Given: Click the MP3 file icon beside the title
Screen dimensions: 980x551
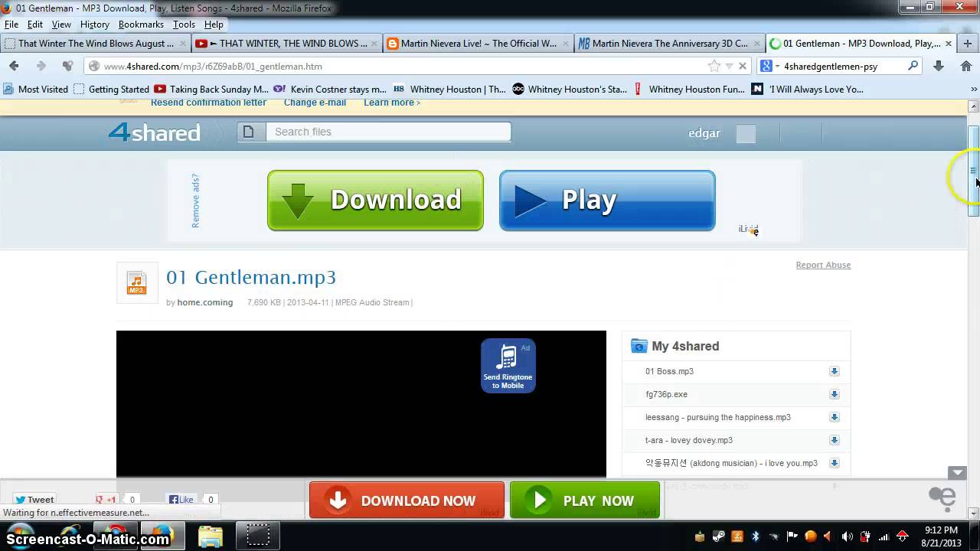Looking at the screenshot, I should pyautogui.click(x=136, y=282).
